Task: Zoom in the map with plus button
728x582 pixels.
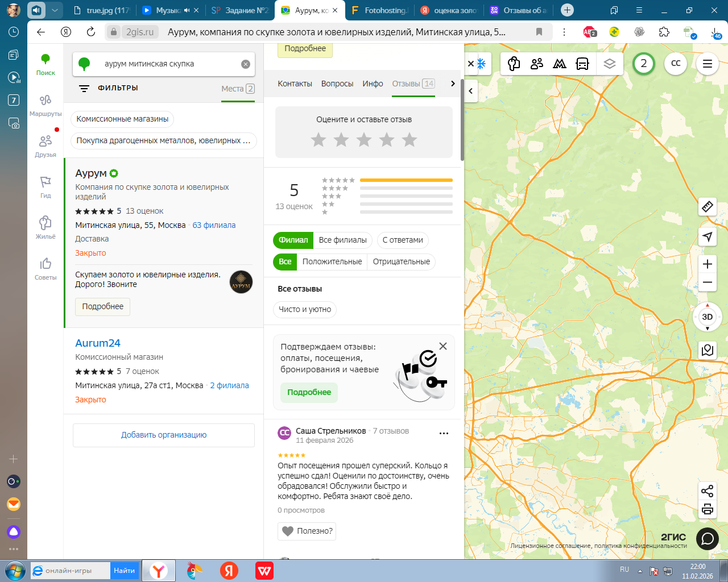Action: pyautogui.click(x=708, y=264)
